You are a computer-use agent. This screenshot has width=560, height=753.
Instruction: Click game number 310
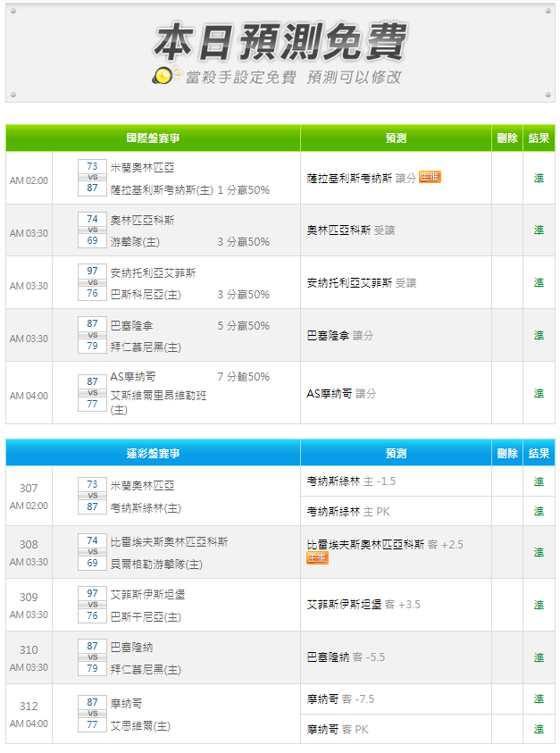(29, 650)
